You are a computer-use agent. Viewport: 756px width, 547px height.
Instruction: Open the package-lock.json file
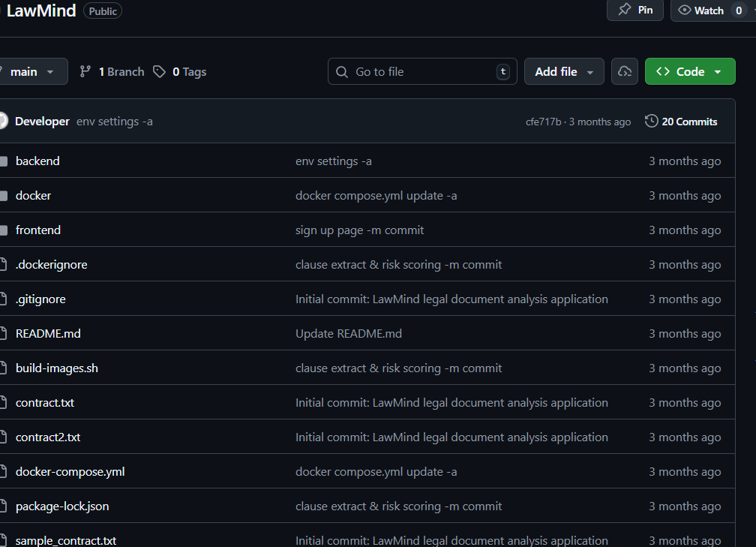pyautogui.click(x=62, y=506)
